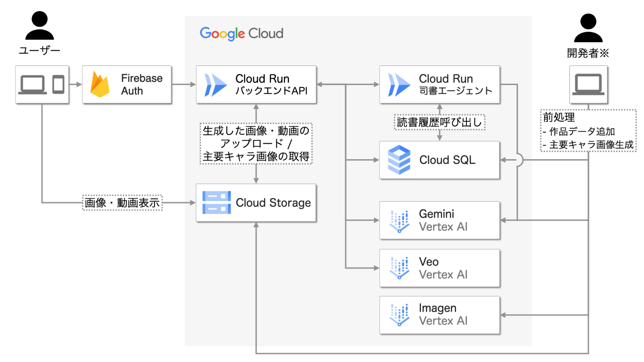Click the Cloud Storage text
The width and height of the screenshot is (644, 362).
(x=273, y=203)
